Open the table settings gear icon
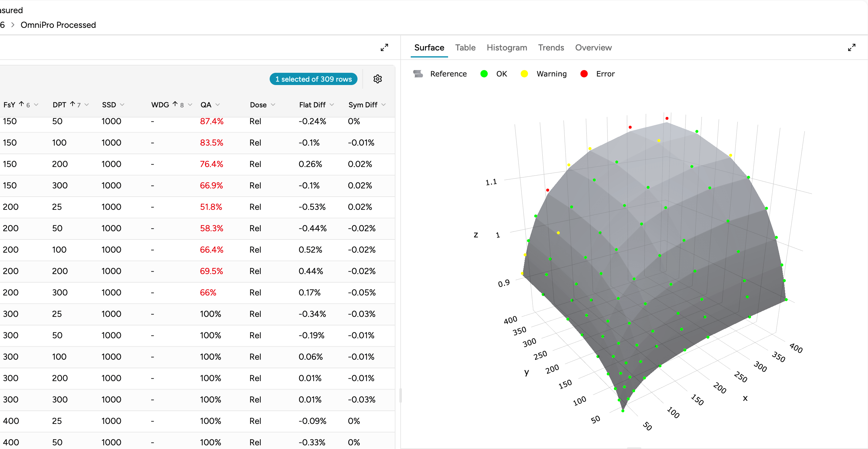Viewport: 868px width, 449px height. (x=377, y=79)
